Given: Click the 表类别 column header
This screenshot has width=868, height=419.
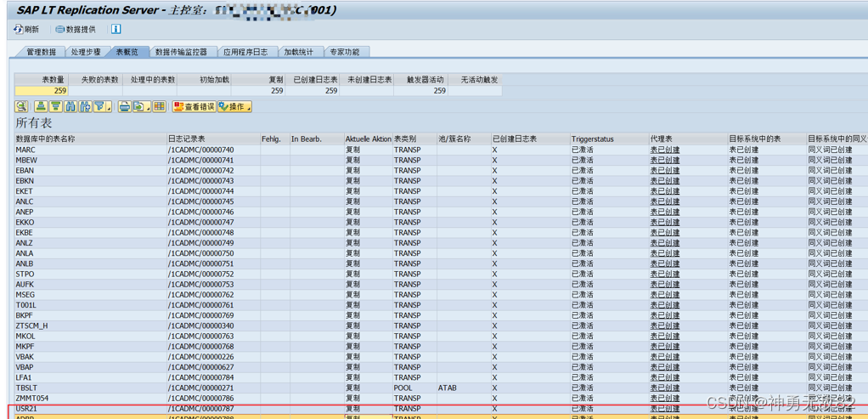Looking at the screenshot, I should pos(414,139).
